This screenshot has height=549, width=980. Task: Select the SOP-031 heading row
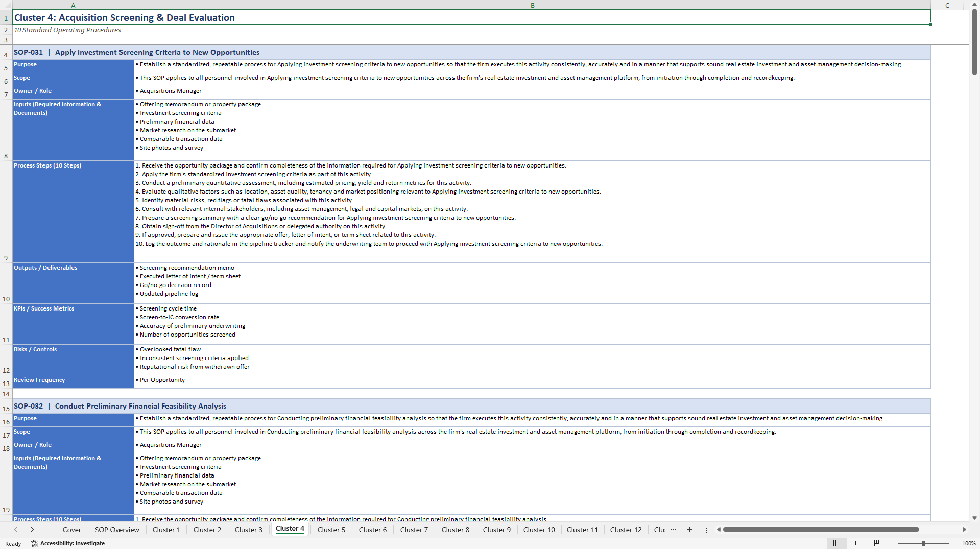(471, 52)
